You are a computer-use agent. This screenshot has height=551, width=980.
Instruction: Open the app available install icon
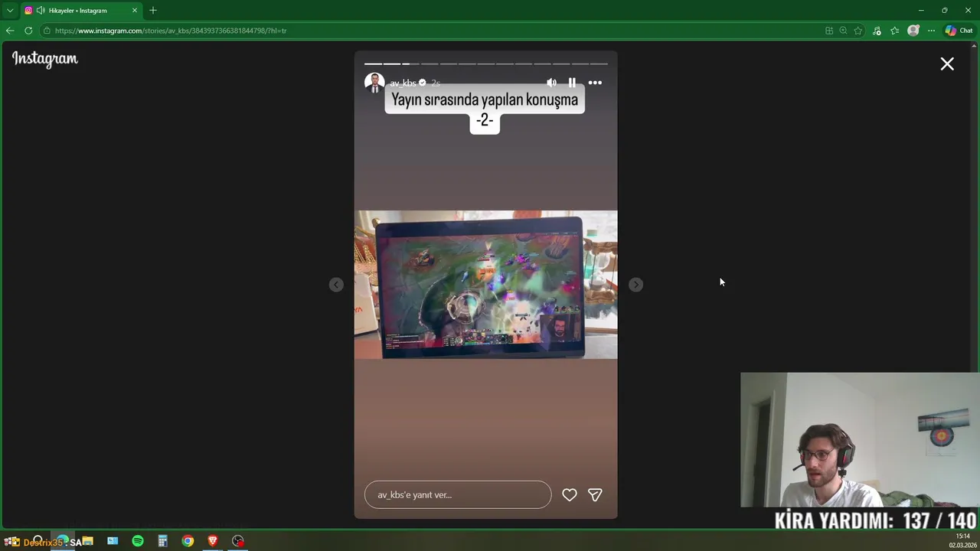pyautogui.click(x=829, y=31)
